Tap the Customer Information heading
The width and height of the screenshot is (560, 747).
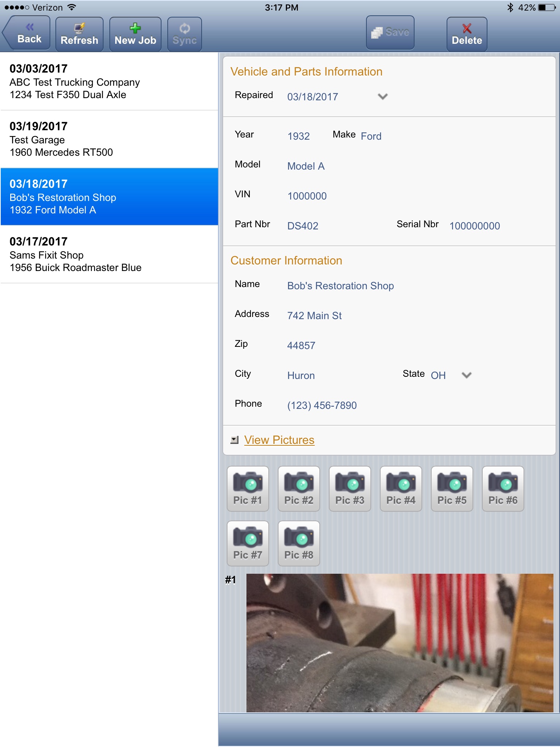point(286,260)
